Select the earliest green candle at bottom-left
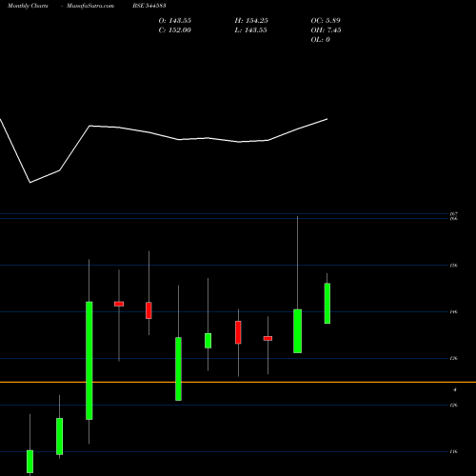This screenshot has height=476, width=476. (x=30, y=462)
